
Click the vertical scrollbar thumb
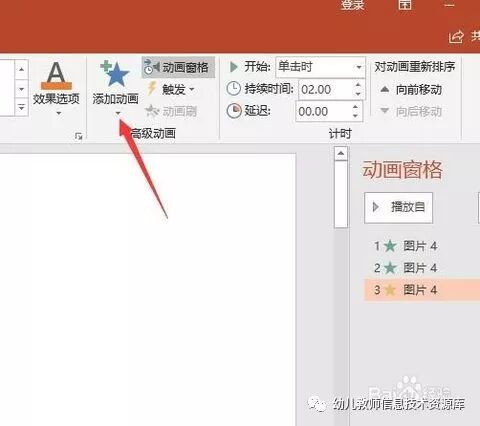(341, 194)
